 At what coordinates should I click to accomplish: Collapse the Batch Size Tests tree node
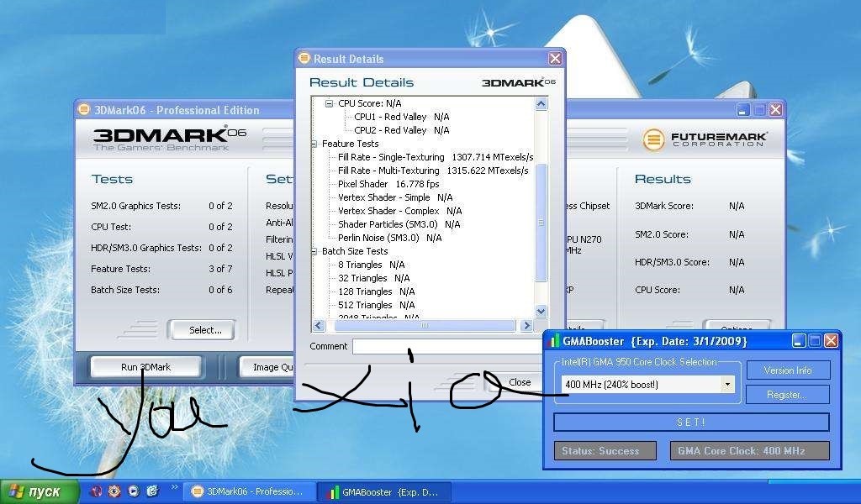(314, 251)
